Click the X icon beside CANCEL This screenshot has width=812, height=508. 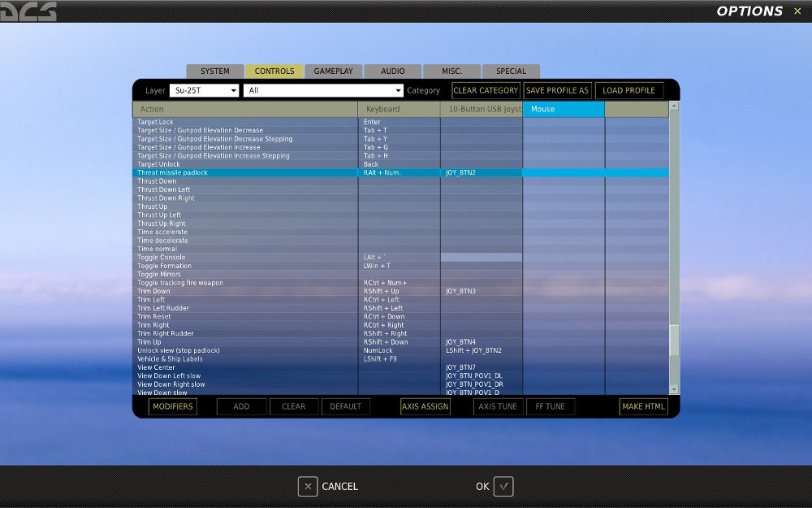(308, 486)
